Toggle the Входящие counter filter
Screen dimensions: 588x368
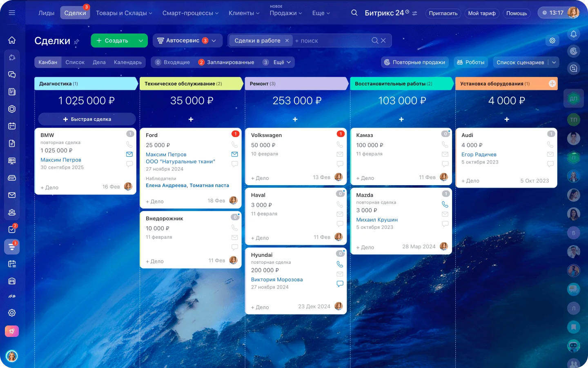(x=172, y=62)
